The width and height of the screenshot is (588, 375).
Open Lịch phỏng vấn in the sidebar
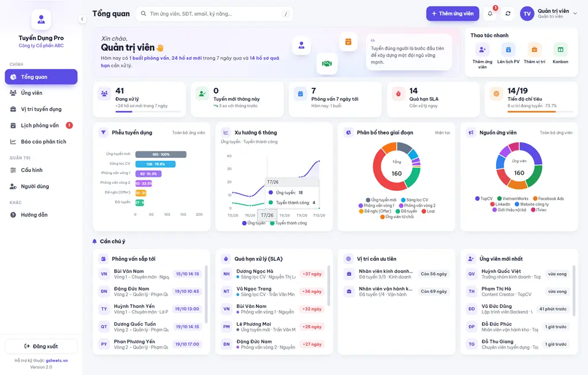(x=41, y=125)
